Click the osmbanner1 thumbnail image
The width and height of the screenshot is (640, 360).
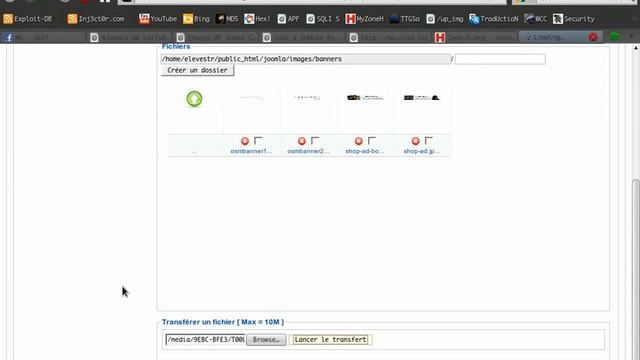(251, 98)
